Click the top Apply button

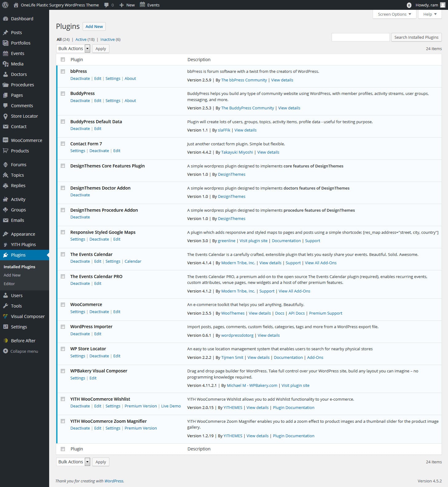tap(101, 49)
